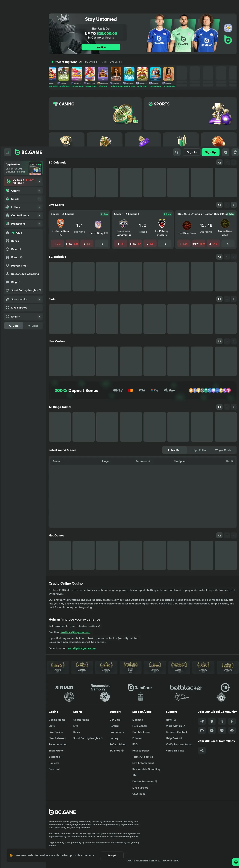Open VIP Club in the sidebar
This screenshot has width=239, height=868.
(23, 232)
